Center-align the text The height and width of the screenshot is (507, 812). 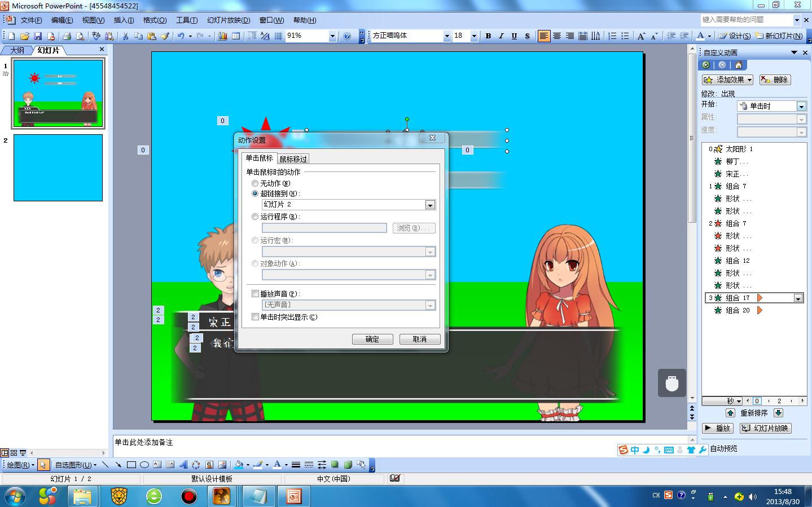click(x=557, y=36)
